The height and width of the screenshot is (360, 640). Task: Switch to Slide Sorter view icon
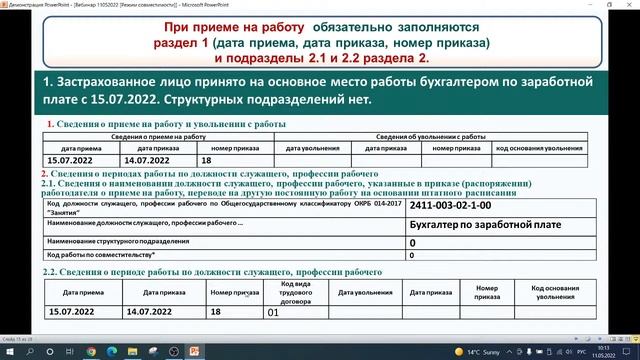pos(621,339)
